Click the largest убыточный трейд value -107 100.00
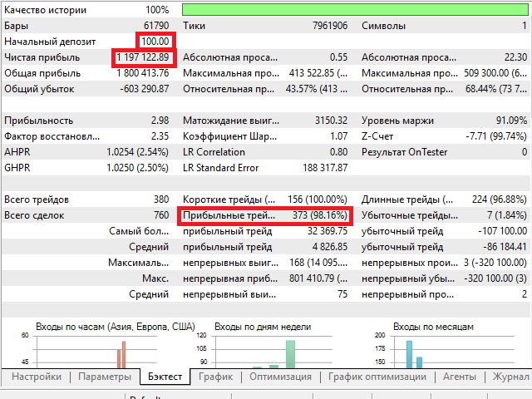Viewport: 532px width, 399px height. [502, 231]
